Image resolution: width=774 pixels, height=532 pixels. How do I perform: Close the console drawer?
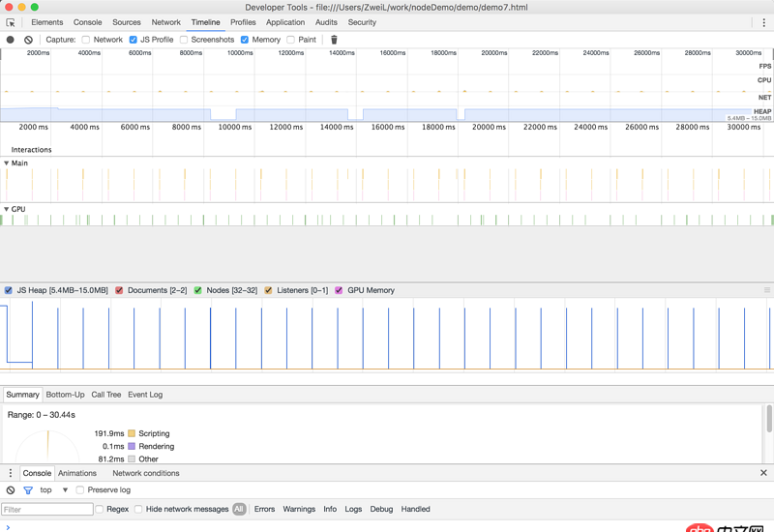pos(763,473)
